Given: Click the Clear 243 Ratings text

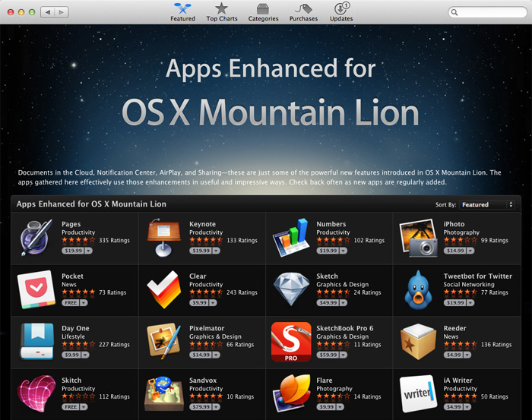Looking at the screenshot, I should [242, 292].
